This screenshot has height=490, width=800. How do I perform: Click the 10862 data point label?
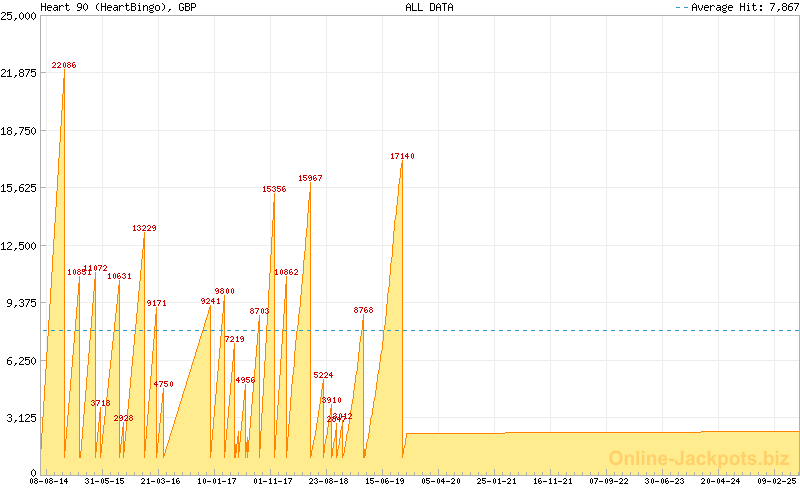[x=286, y=272]
